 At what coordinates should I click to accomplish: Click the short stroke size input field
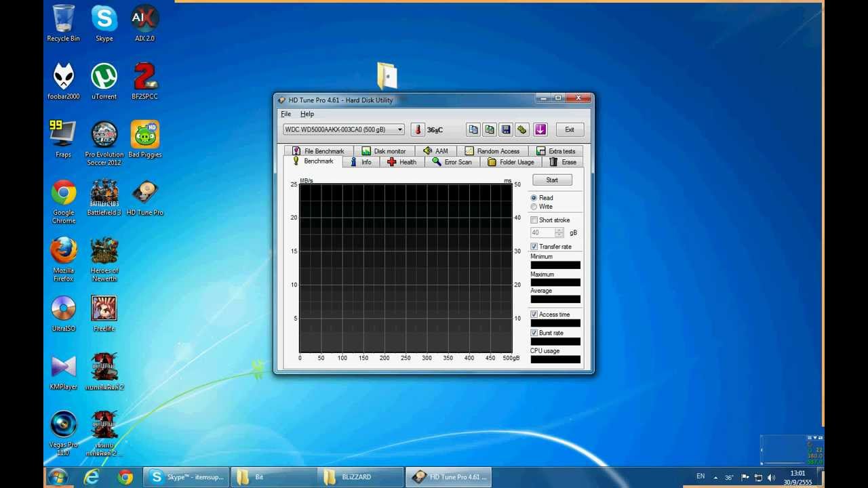[542, 232]
